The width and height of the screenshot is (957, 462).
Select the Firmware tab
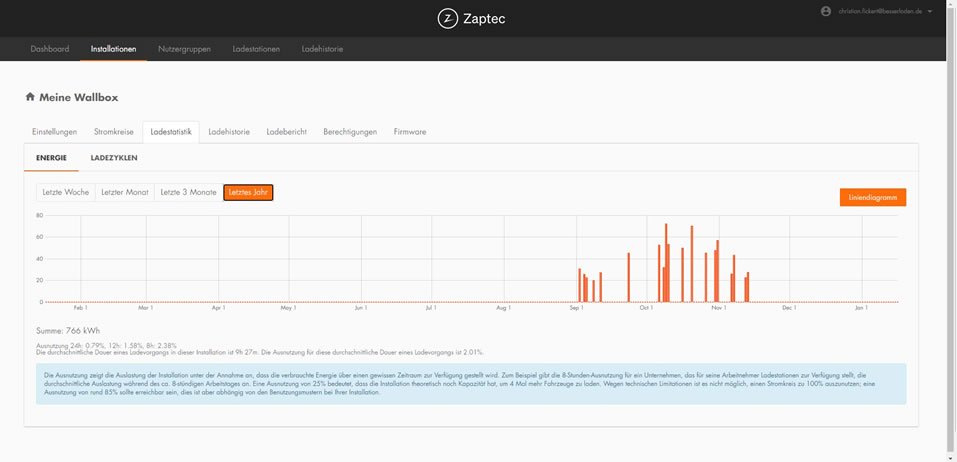pos(410,131)
